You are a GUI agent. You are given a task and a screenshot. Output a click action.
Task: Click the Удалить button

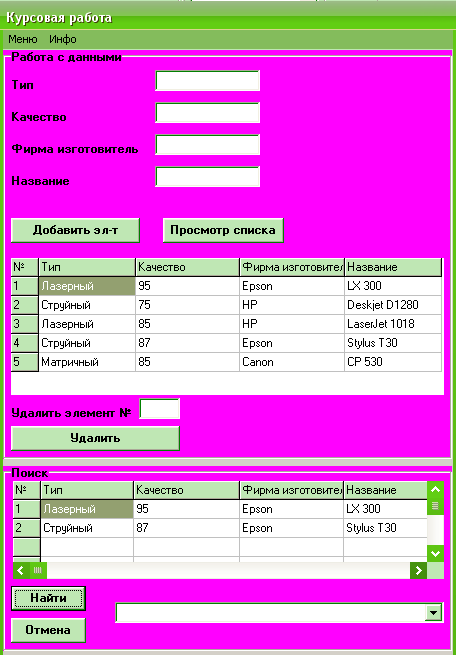95,438
